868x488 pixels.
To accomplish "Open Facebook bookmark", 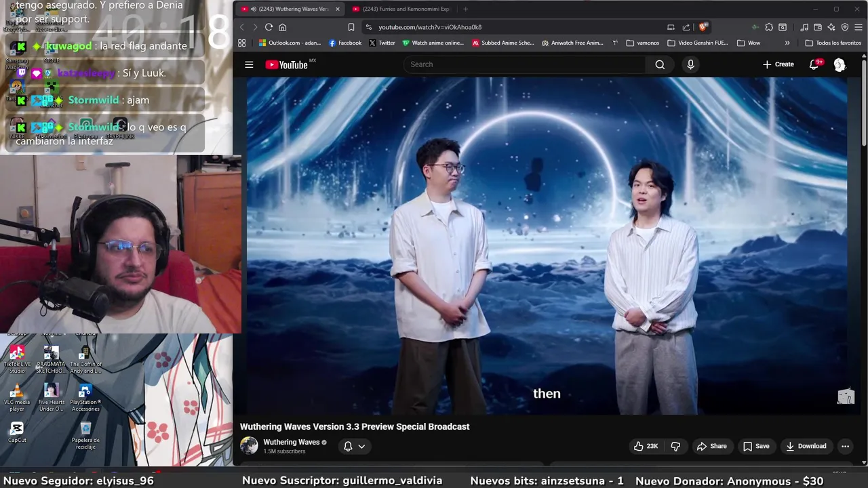I will tap(344, 43).
